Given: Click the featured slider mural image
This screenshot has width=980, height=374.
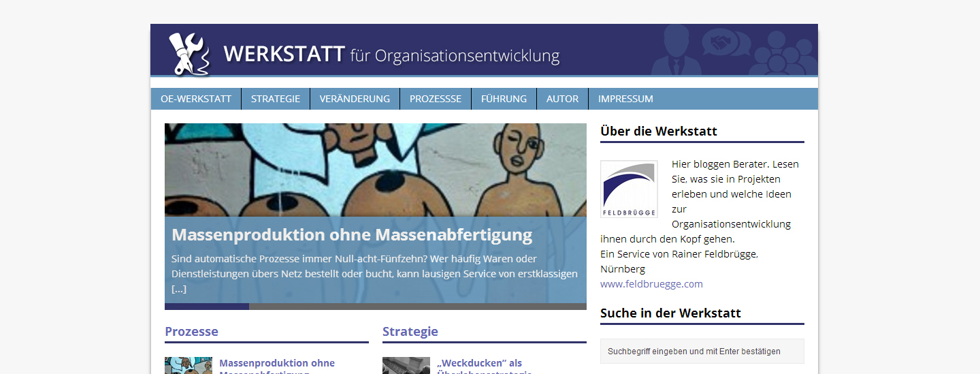Looking at the screenshot, I should click(376, 170).
